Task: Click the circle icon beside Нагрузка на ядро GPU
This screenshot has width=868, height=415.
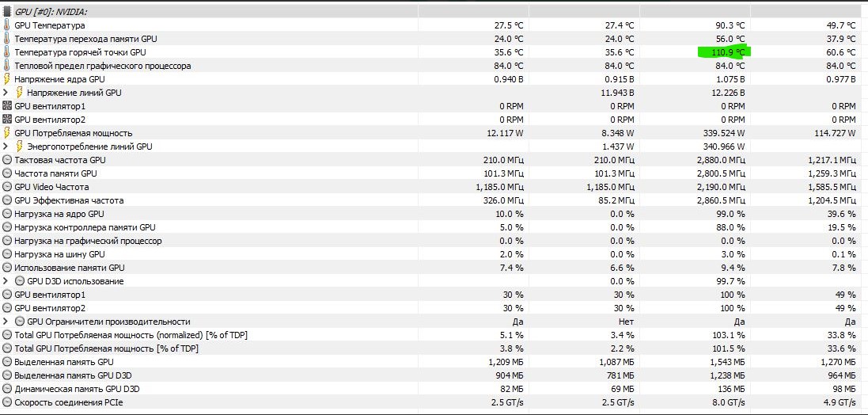Action: 7,214
